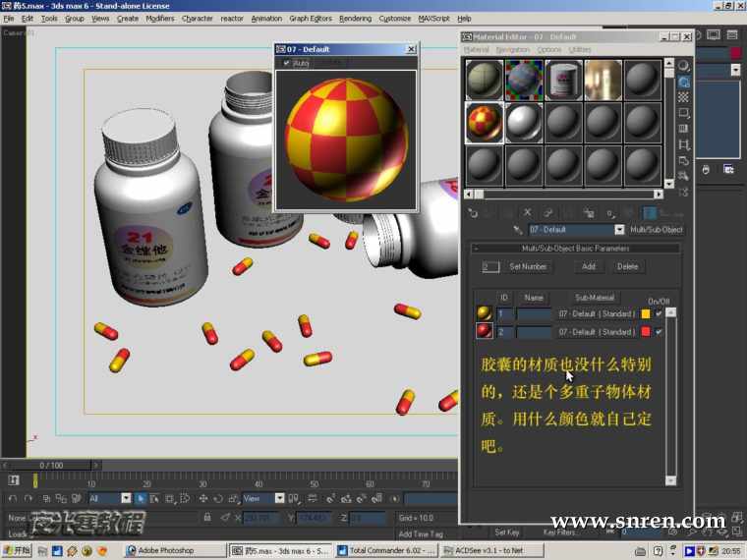This screenshot has height=560, width=747.
Task: Select the red-yellow checkered sample sphere slot
Action: (x=484, y=123)
